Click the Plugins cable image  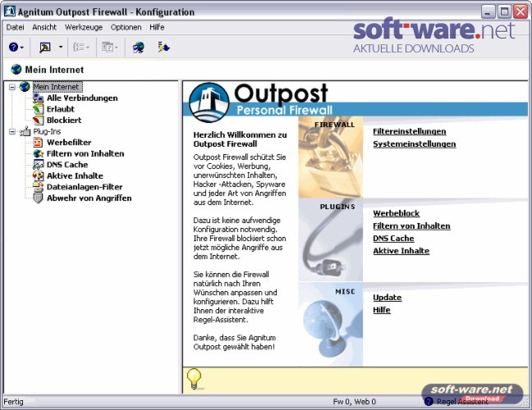click(x=331, y=240)
